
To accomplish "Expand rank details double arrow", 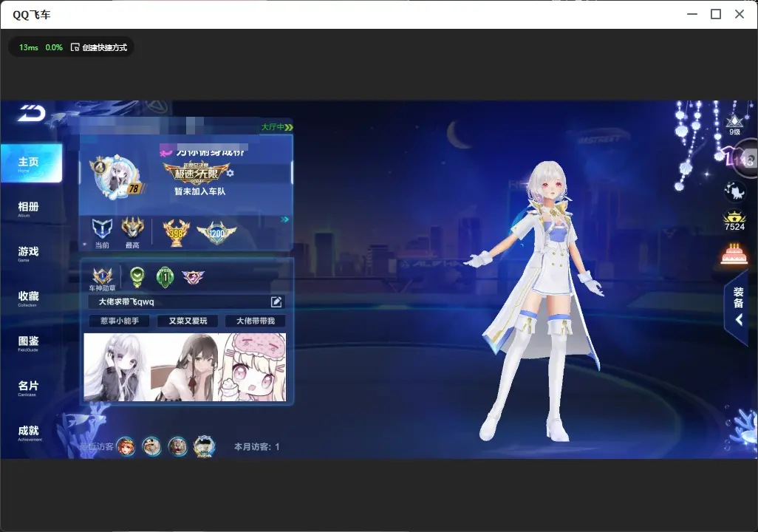I will click(284, 219).
